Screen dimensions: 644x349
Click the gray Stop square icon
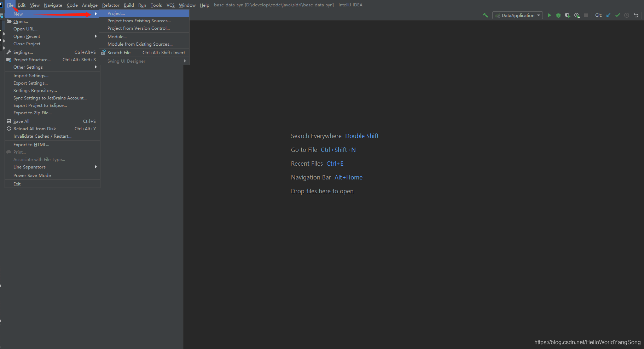point(586,15)
